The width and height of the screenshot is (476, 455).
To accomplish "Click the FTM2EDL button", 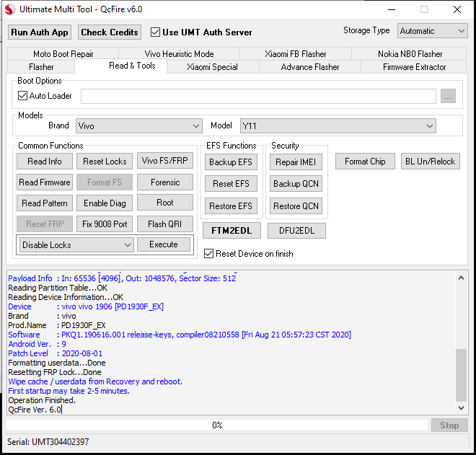I will coord(232,231).
